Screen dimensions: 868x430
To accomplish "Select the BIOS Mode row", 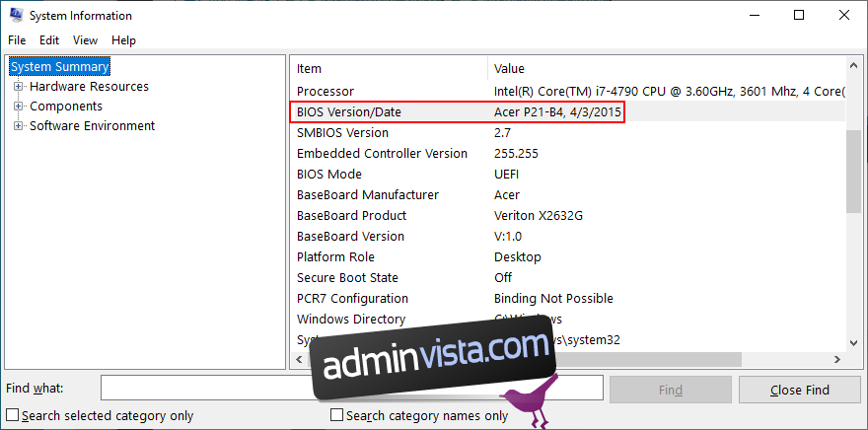I will click(x=568, y=175).
